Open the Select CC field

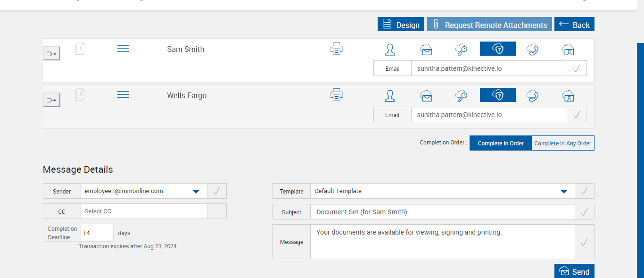(144, 211)
